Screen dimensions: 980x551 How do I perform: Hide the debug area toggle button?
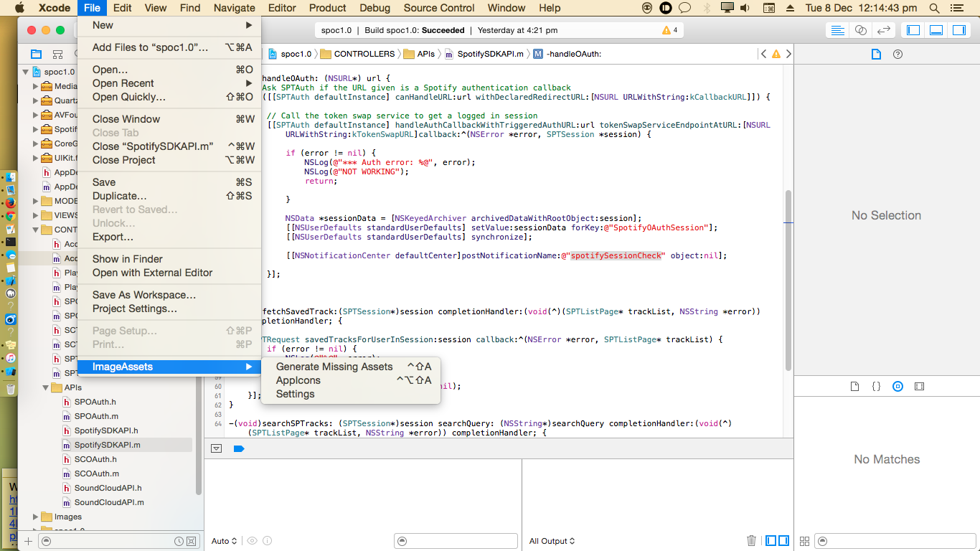216,448
